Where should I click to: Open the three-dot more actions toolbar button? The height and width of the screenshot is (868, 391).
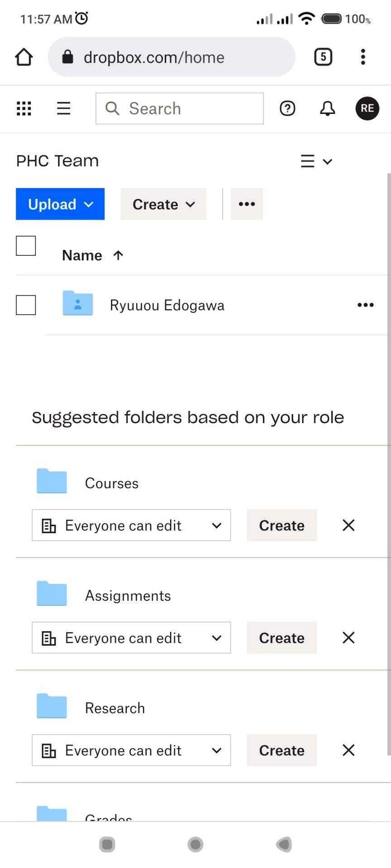(x=247, y=204)
